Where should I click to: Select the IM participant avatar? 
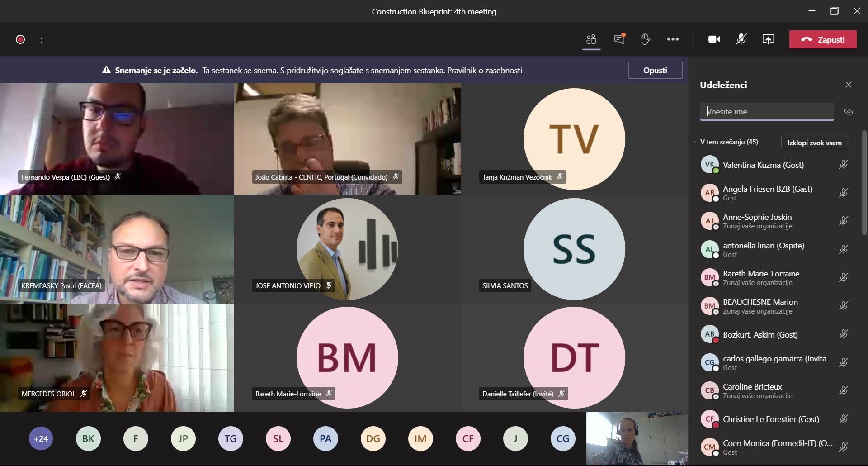click(420, 438)
